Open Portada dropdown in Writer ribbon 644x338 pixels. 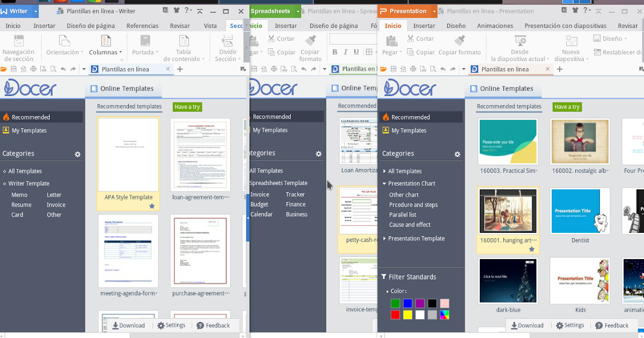click(145, 53)
